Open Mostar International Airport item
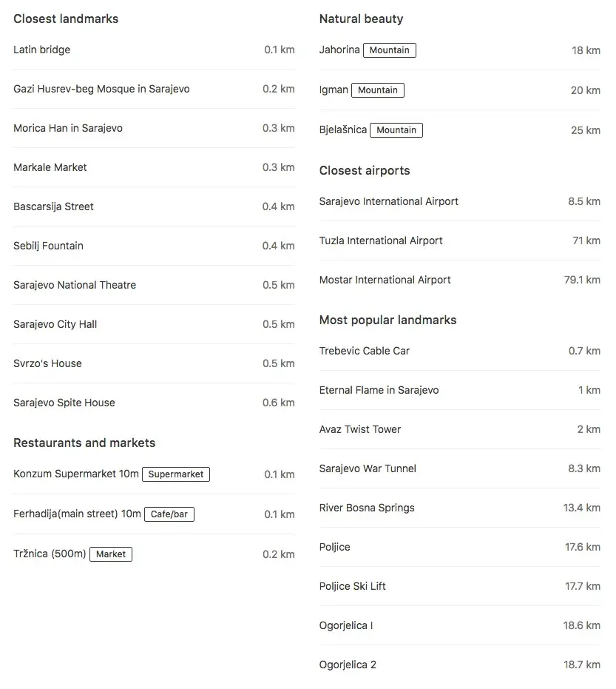 [x=460, y=280]
